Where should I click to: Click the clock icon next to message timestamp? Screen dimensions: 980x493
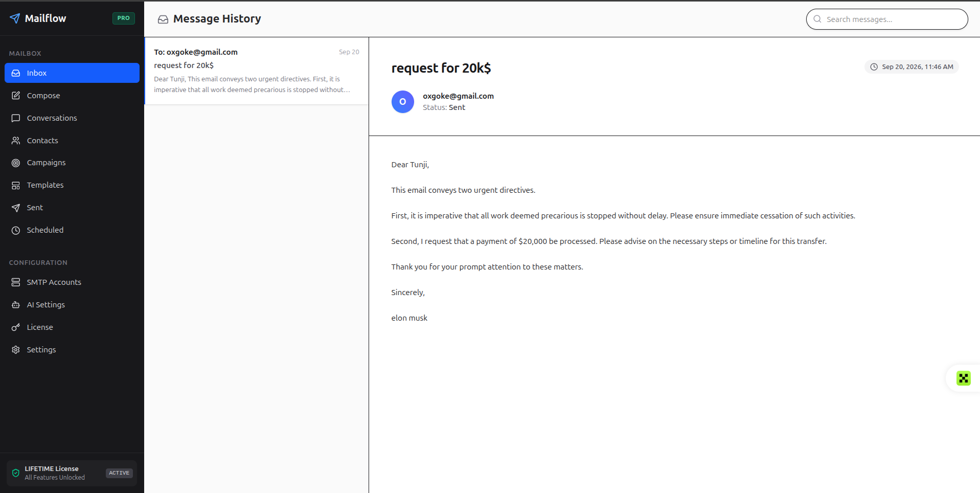pos(874,67)
